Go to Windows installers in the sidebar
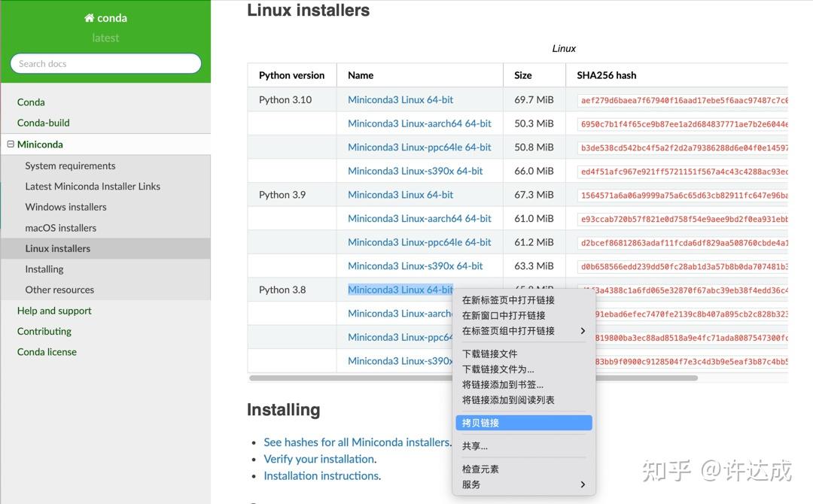Image resolution: width=813 pixels, height=504 pixels. click(65, 207)
